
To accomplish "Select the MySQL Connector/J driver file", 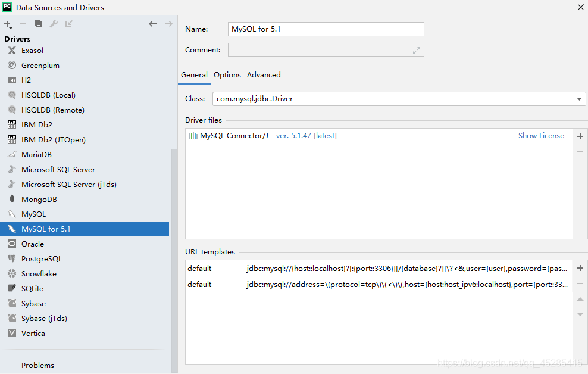I will [234, 136].
